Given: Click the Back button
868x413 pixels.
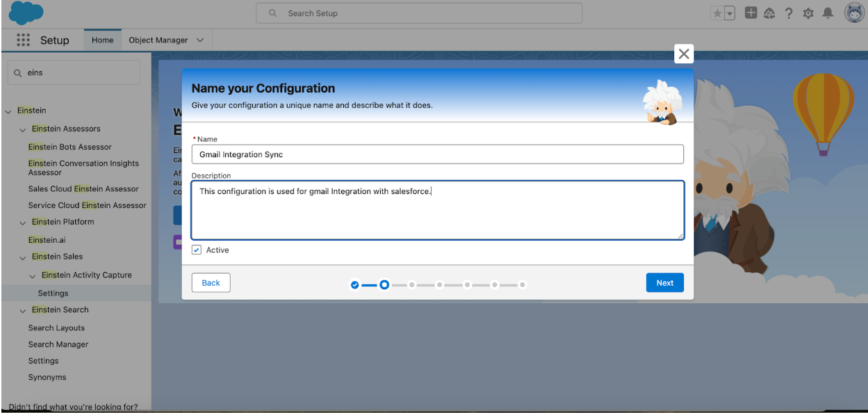Looking at the screenshot, I should (x=211, y=283).
